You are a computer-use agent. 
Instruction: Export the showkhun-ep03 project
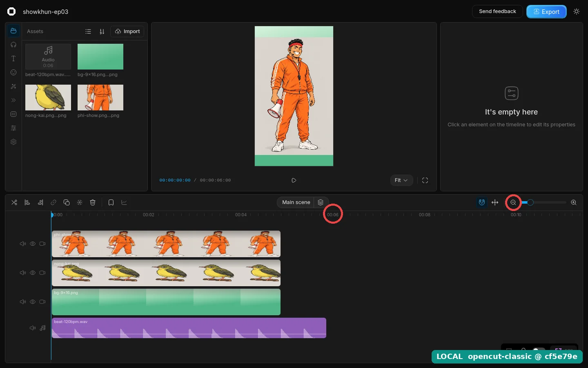click(546, 12)
